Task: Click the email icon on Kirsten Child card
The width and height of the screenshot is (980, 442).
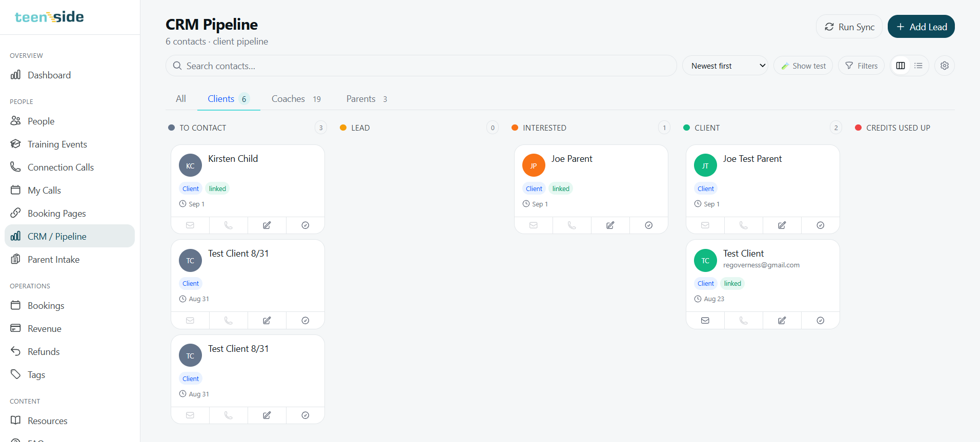Action: 190,225
